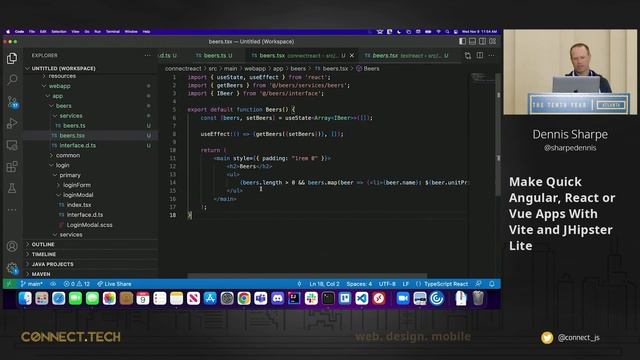640x360 pixels.
Task: Open the Extensions view
Action: (12, 167)
